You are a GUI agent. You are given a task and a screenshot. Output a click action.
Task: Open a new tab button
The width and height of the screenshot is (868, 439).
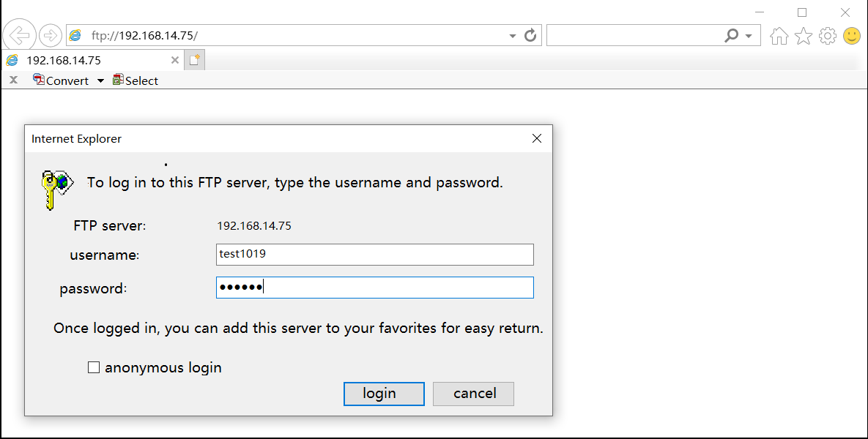pos(194,60)
